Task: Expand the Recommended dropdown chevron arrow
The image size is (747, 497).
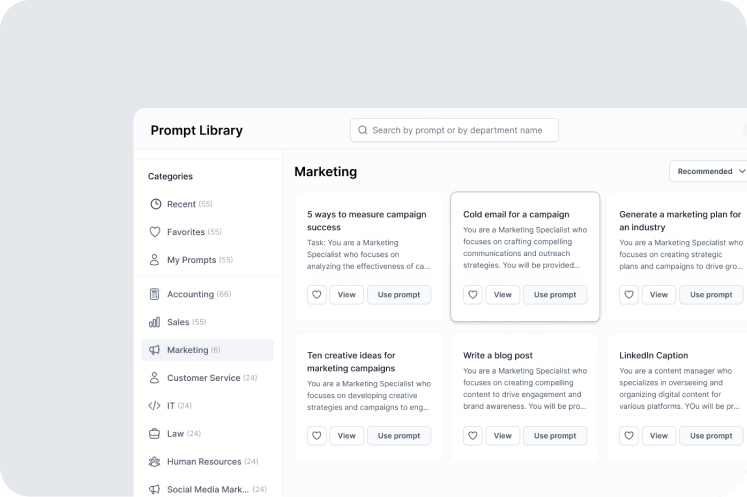Action: pyautogui.click(x=741, y=171)
